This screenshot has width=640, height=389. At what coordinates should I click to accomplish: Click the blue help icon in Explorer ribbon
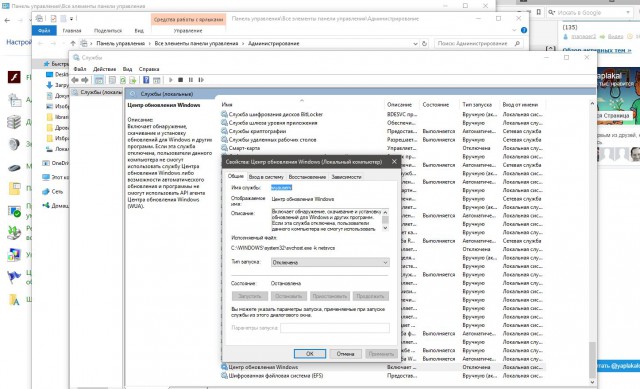(x=524, y=30)
